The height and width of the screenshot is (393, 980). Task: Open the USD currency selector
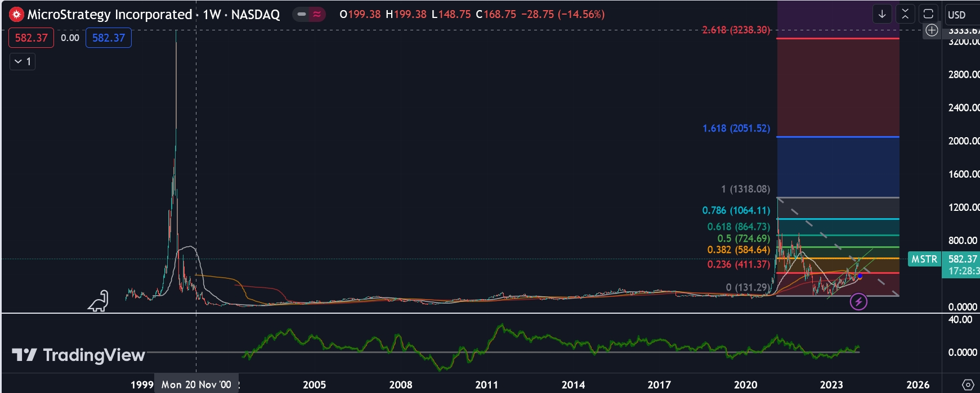957,15
